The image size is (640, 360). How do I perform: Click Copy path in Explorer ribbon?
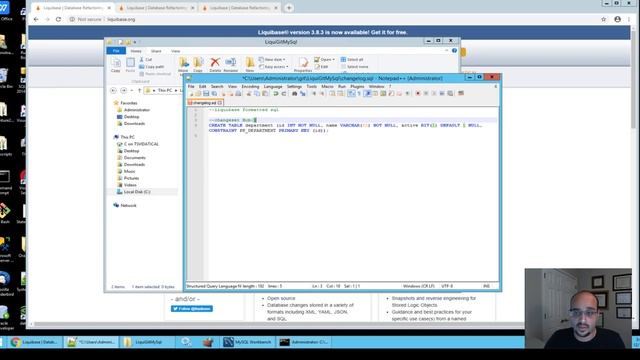coord(151,67)
